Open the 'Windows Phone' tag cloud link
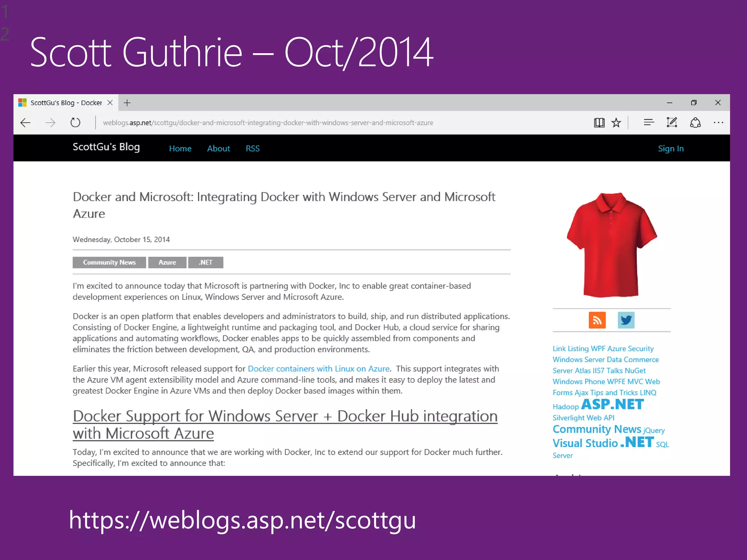Viewport: 747px width, 560px height. tap(579, 381)
